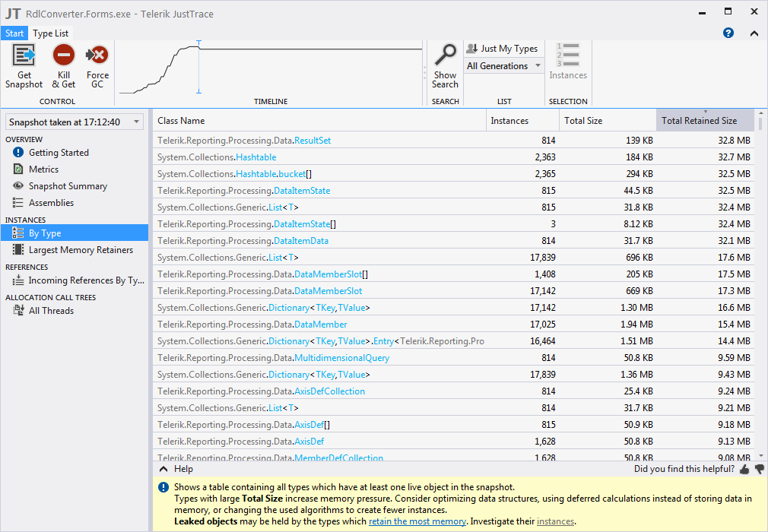Click the thumbs down feedback icon
This screenshot has width=768, height=532.
tap(759, 469)
